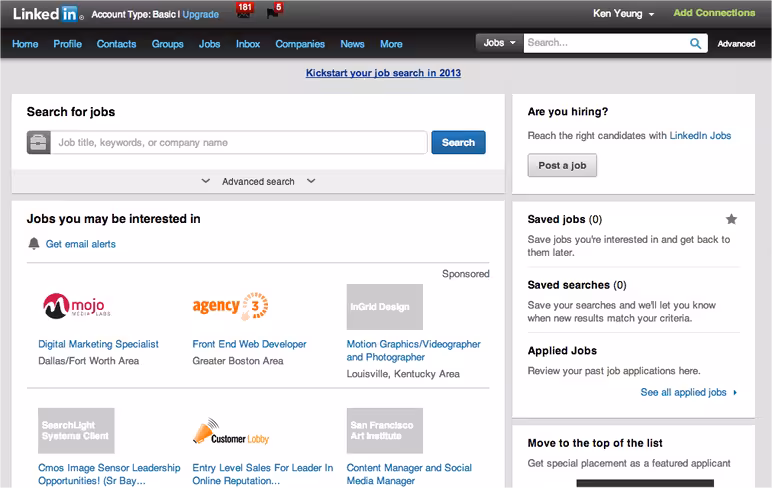Image resolution: width=772 pixels, height=488 pixels.
Task: Click Dallas/Fort Worth Area text
Action: point(89,361)
